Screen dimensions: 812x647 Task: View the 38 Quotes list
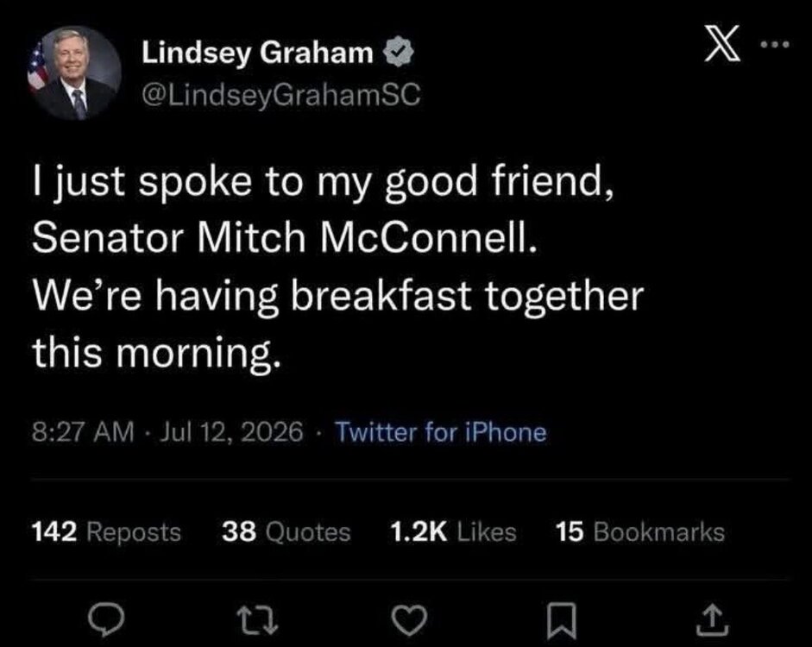pos(286,531)
